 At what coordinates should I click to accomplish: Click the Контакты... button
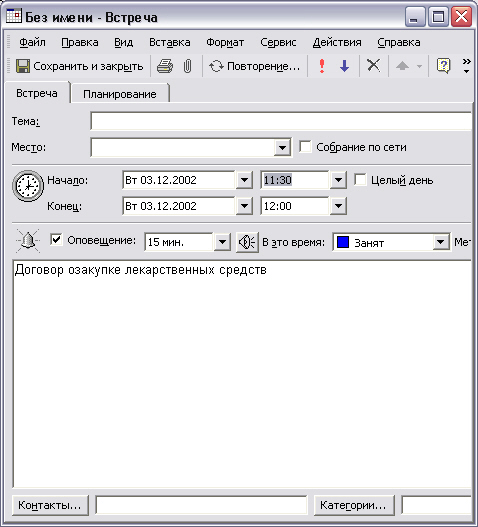pyautogui.click(x=50, y=505)
